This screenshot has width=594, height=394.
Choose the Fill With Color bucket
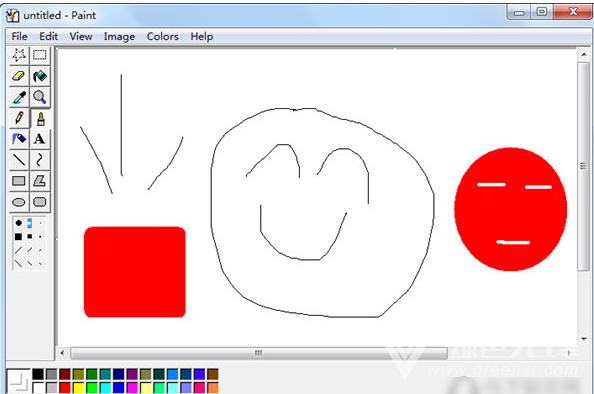[39, 76]
